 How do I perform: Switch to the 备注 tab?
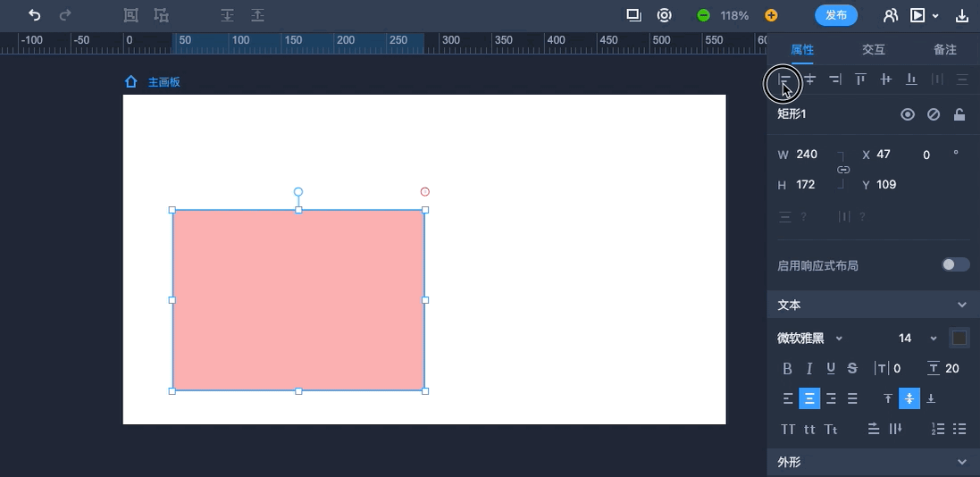pyautogui.click(x=944, y=50)
